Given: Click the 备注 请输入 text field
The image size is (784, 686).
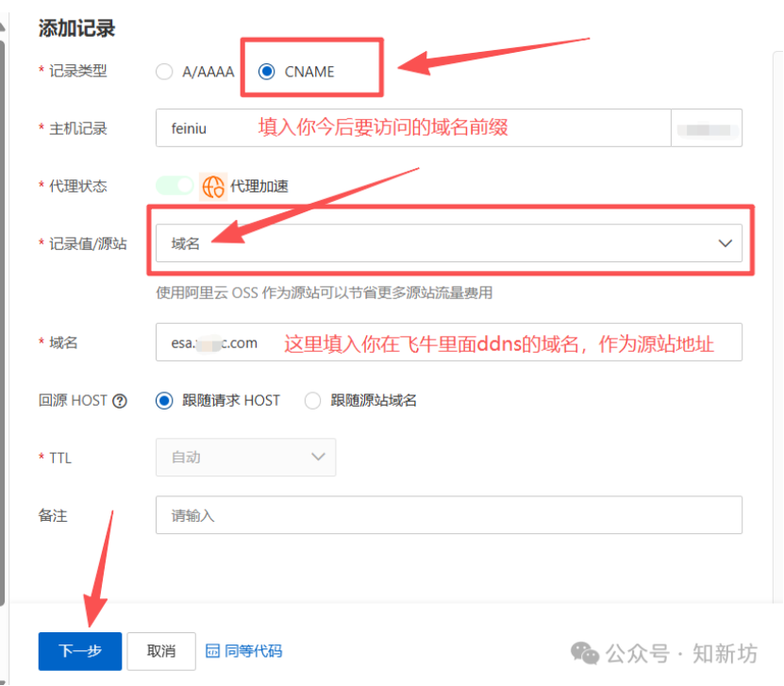Looking at the screenshot, I should click(448, 515).
